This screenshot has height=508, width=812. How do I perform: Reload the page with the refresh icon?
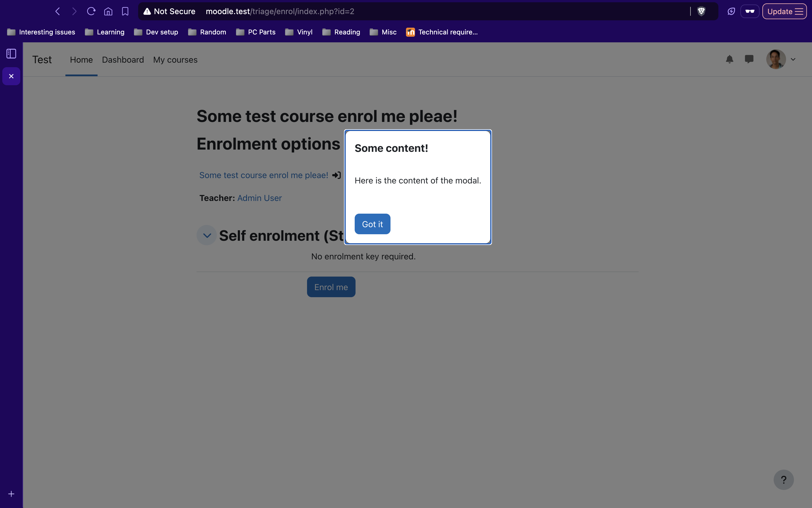point(91,11)
